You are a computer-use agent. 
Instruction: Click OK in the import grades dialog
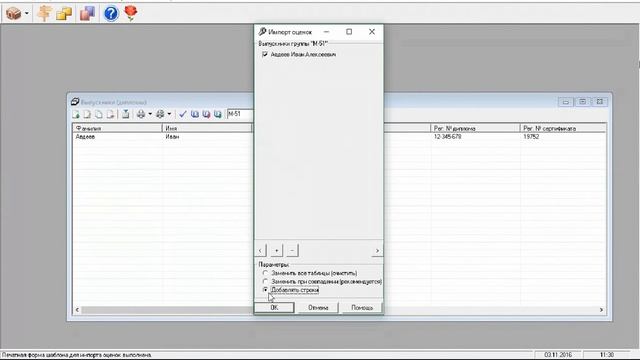pyautogui.click(x=274, y=308)
